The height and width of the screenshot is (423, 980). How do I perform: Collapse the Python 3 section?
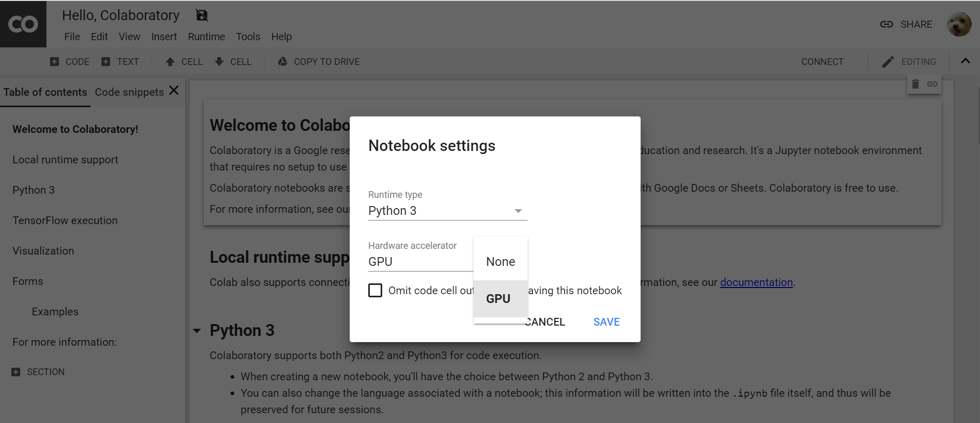point(197,331)
